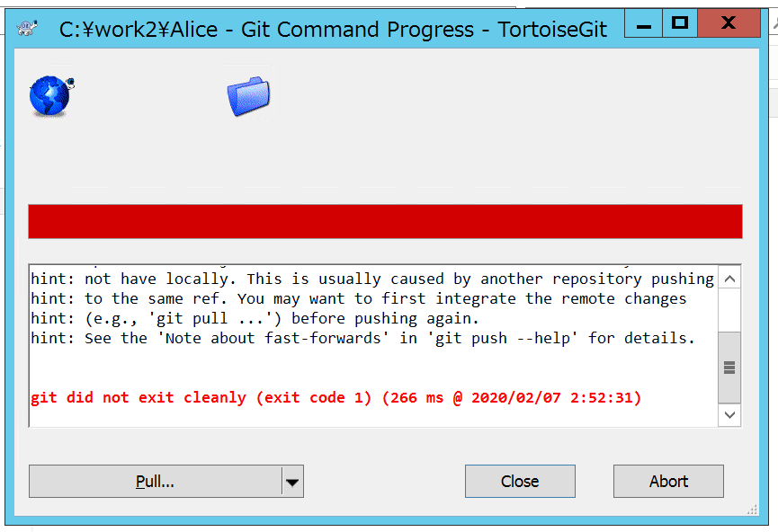Image resolution: width=778 pixels, height=532 pixels.
Task: Click the Abort button
Action: (668, 482)
